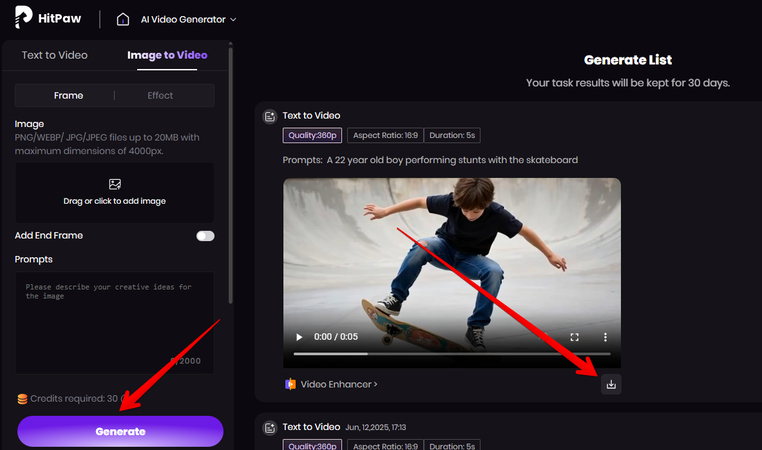Viewport: 762px width, 450px height.
Task: Choose the Effect mode tab
Action: [x=160, y=95]
